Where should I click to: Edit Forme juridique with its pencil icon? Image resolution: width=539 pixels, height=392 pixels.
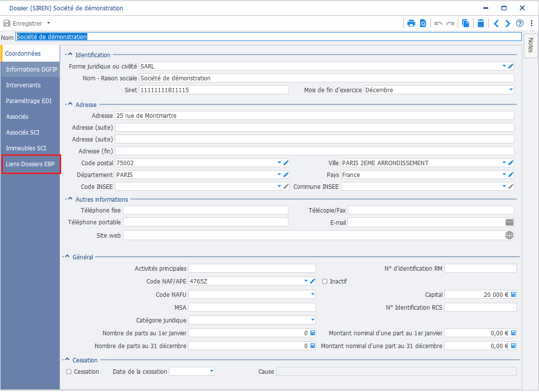(511, 66)
